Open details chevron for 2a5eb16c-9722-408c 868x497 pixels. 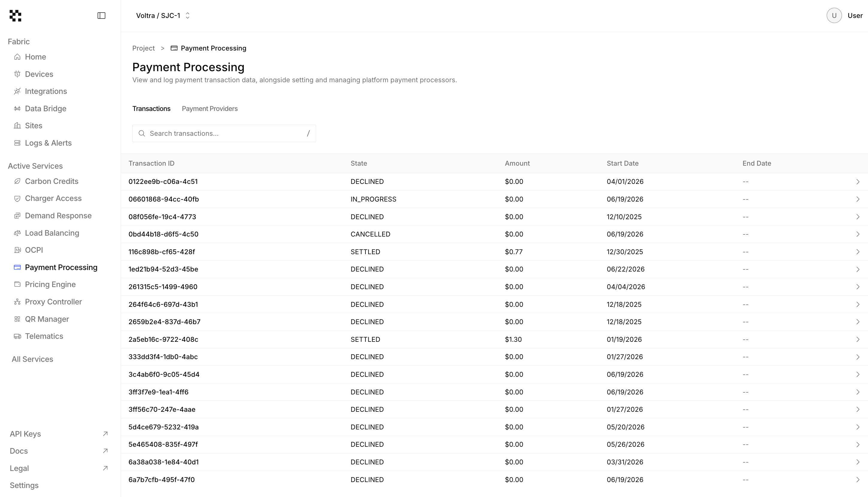pos(858,339)
